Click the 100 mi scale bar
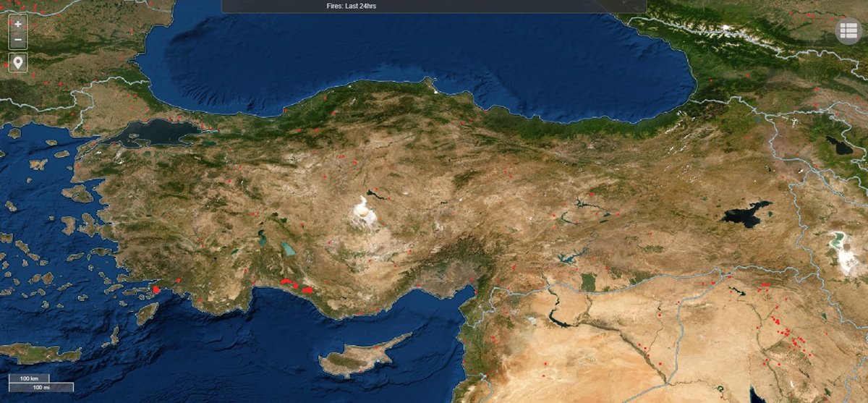Screen dimensions: 868x403 [41, 387]
